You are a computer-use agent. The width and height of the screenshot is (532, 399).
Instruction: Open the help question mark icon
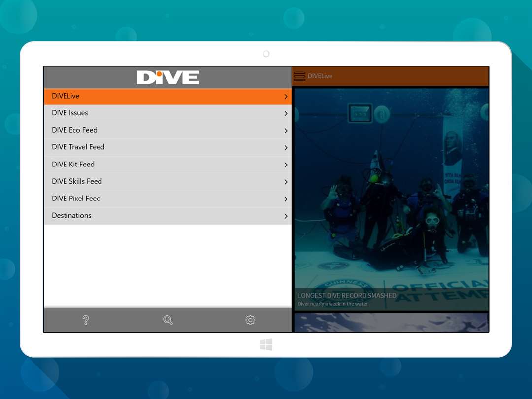point(86,320)
